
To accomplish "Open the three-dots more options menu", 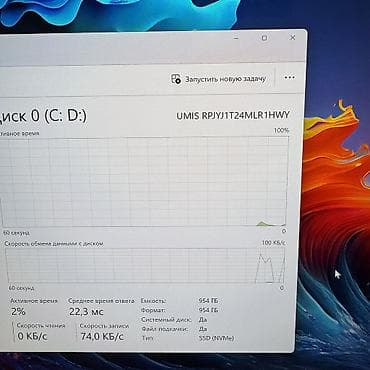I will (x=289, y=77).
